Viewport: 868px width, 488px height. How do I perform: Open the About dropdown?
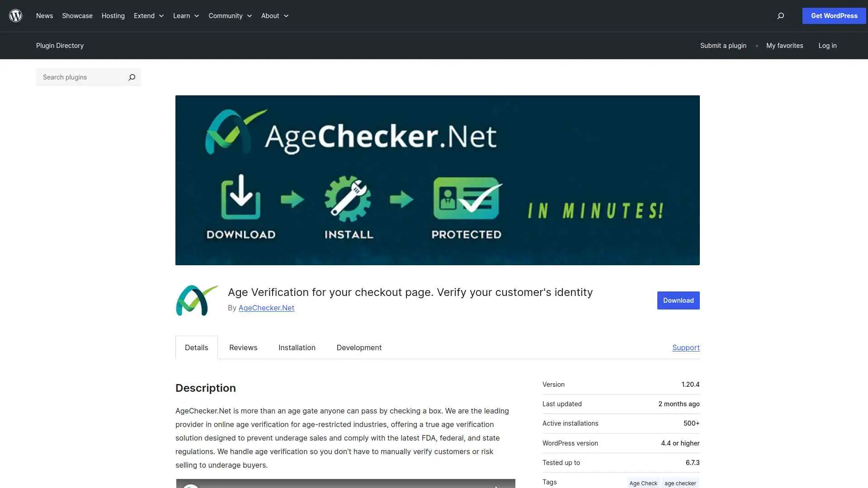coord(274,16)
